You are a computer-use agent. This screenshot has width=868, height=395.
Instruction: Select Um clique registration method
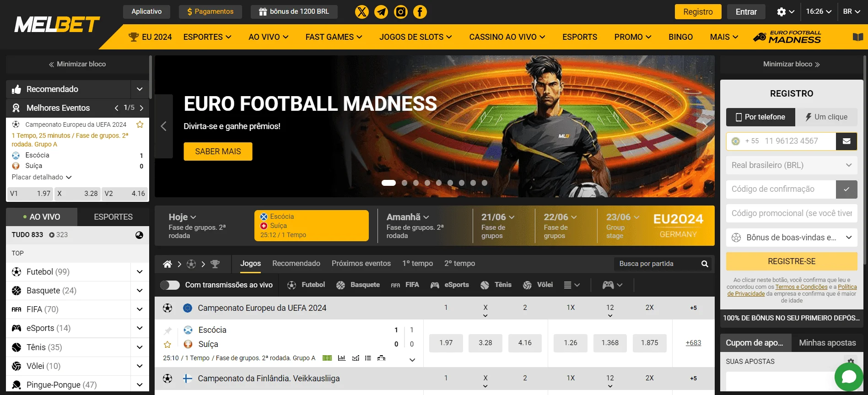(x=826, y=117)
